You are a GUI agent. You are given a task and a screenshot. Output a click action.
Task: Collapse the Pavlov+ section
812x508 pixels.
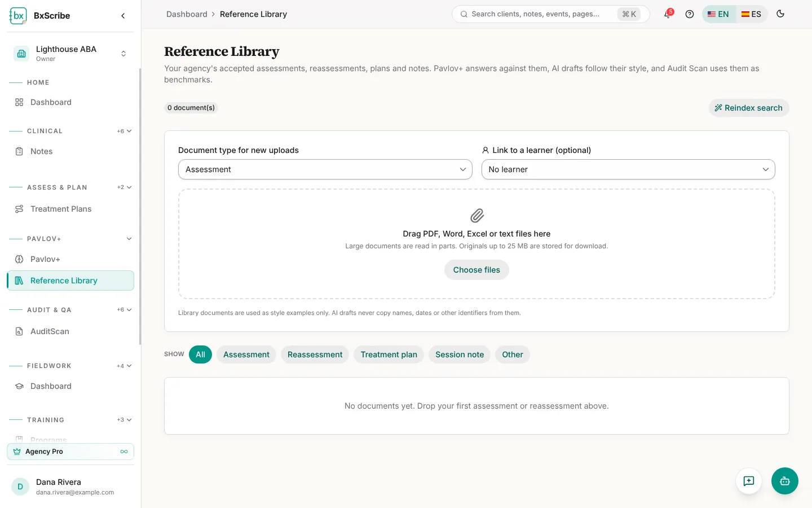[129, 239]
